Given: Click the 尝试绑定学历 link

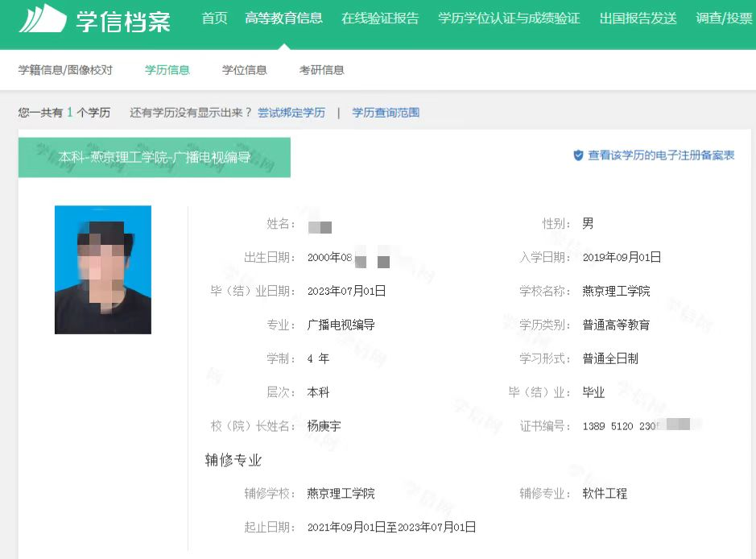Looking at the screenshot, I should [291, 113].
